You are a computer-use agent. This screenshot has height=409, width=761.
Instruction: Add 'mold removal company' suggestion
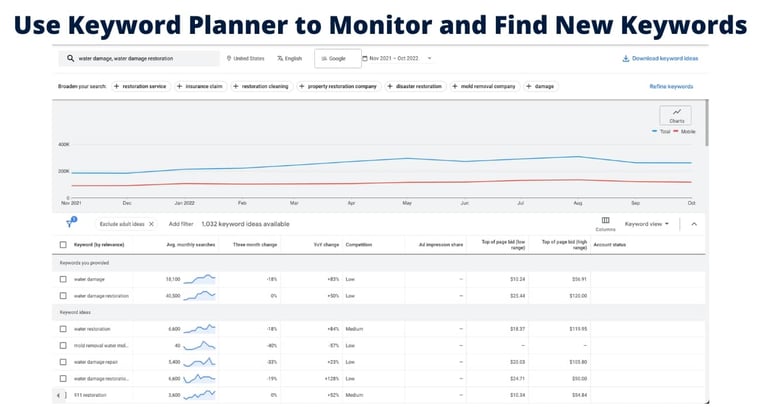point(484,86)
